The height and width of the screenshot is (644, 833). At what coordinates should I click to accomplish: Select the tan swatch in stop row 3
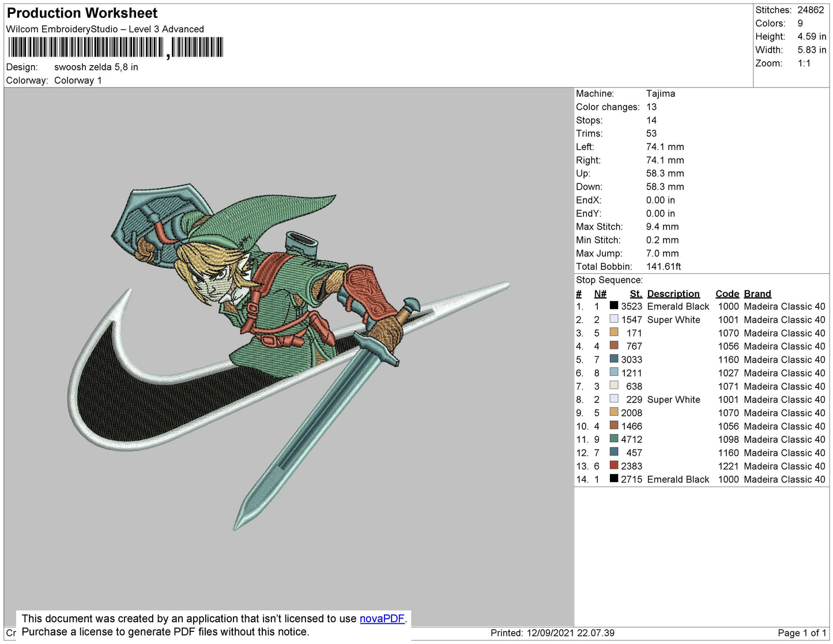click(614, 333)
